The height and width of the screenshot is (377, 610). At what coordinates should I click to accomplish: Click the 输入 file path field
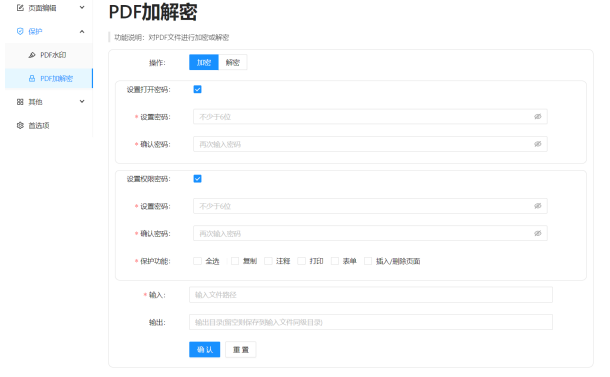point(371,295)
